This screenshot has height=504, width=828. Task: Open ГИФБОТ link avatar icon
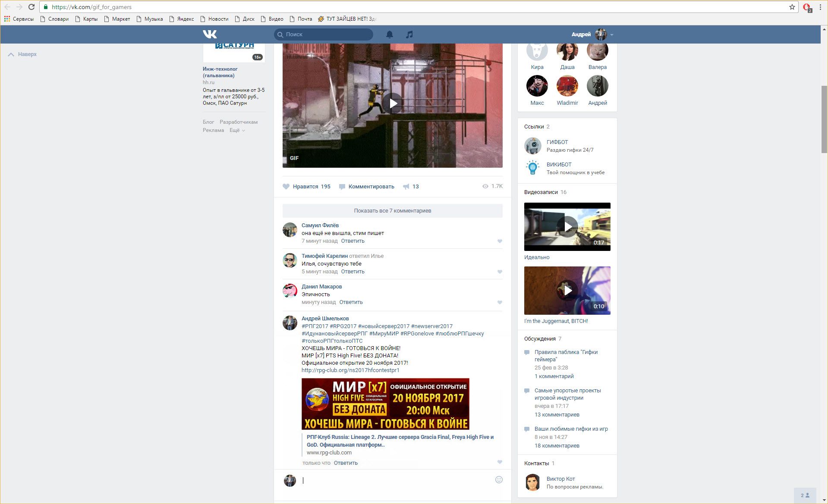532,146
